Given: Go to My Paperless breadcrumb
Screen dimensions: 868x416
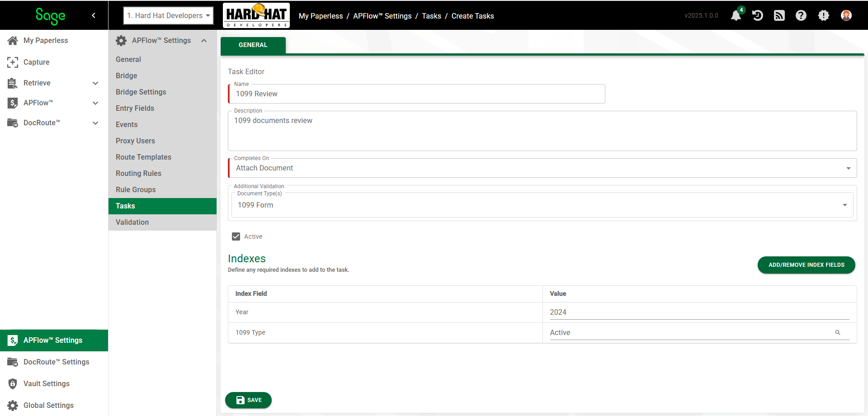Looking at the screenshot, I should 321,16.
